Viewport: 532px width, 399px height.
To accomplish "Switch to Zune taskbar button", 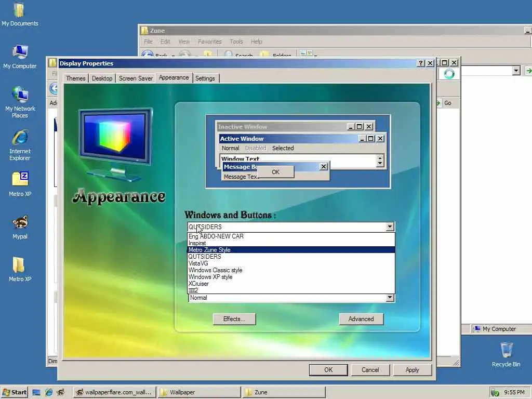I will tap(284, 392).
